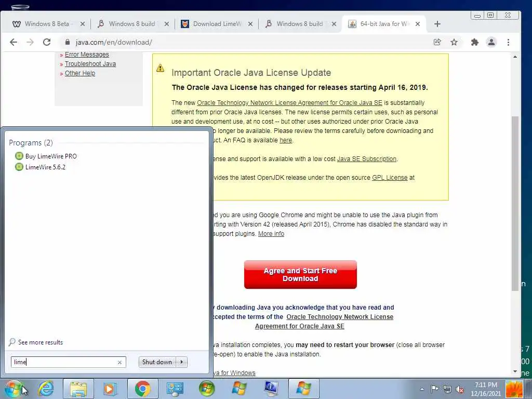Clear the Start menu search text

(120, 362)
